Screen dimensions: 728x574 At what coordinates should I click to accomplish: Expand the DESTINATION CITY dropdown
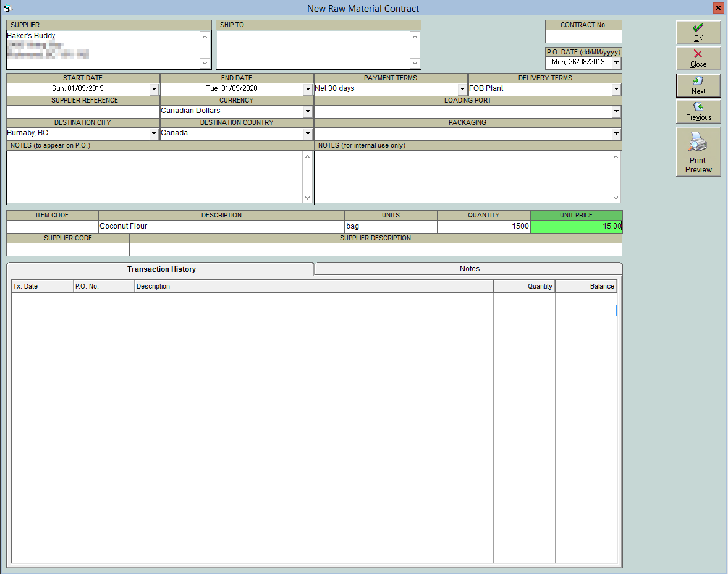tap(154, 133)
